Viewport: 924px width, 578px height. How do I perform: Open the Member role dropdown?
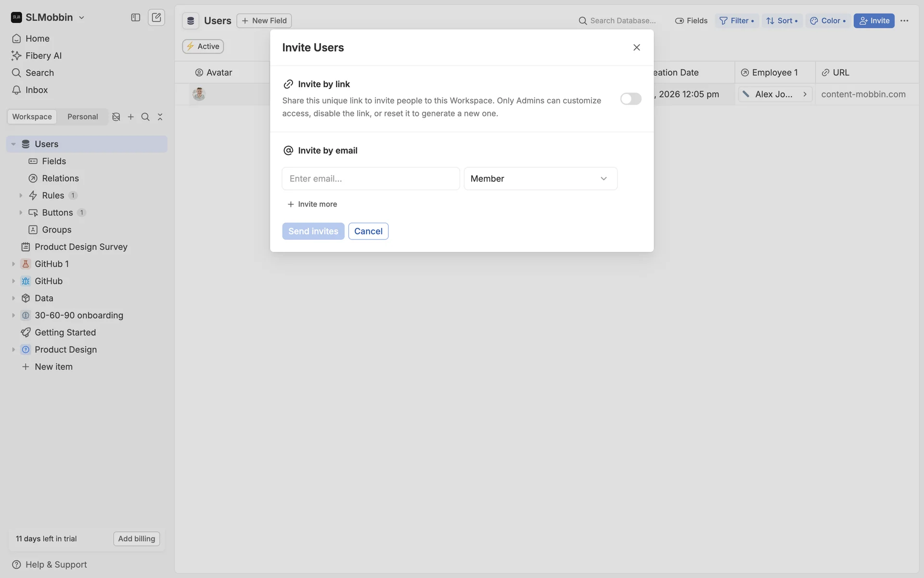pos(540,179)
